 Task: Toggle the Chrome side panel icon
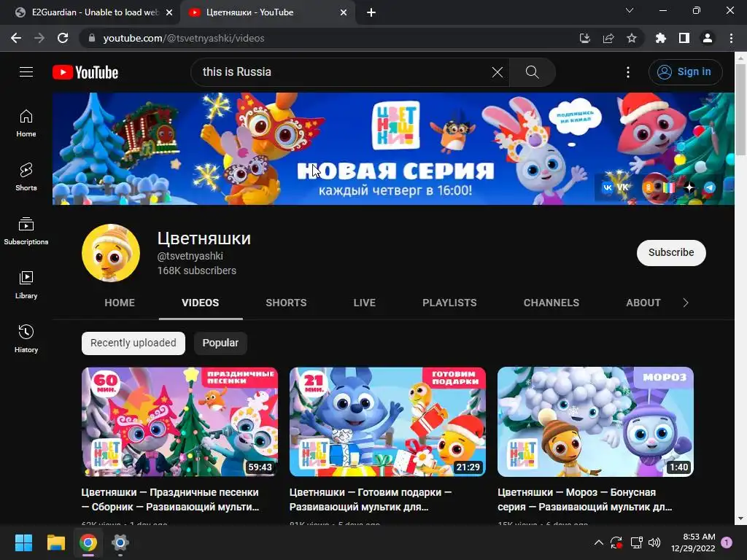(x=684, y=38)
